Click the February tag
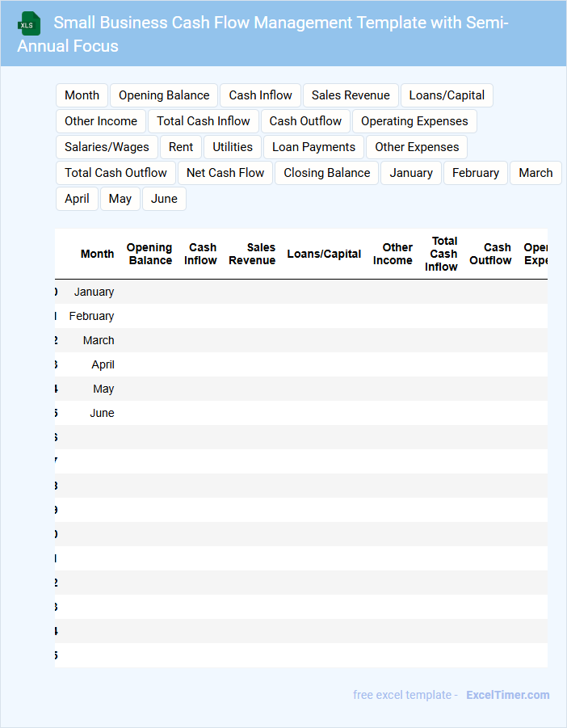The image size is (567, 728). pyautogui.click(x=476, y=173)
